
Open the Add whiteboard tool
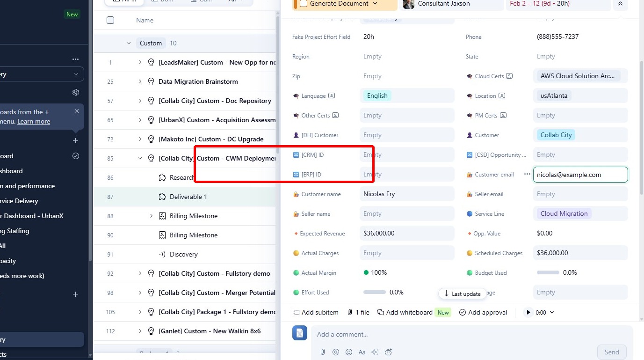tap(405, 312)
